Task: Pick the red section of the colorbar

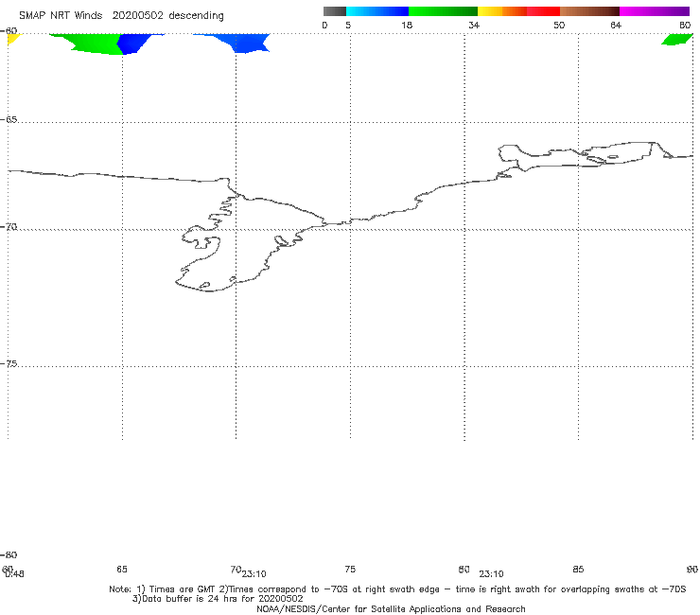Action: (543, 11)
